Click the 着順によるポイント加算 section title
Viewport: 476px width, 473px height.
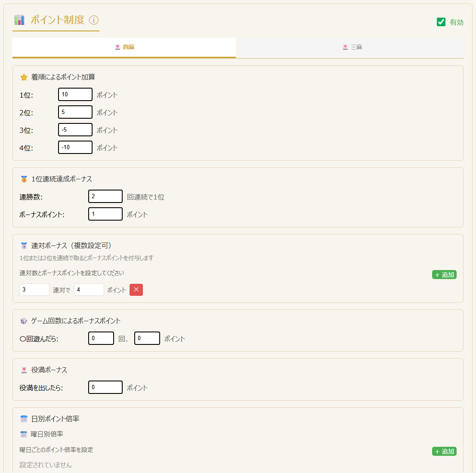63,77
